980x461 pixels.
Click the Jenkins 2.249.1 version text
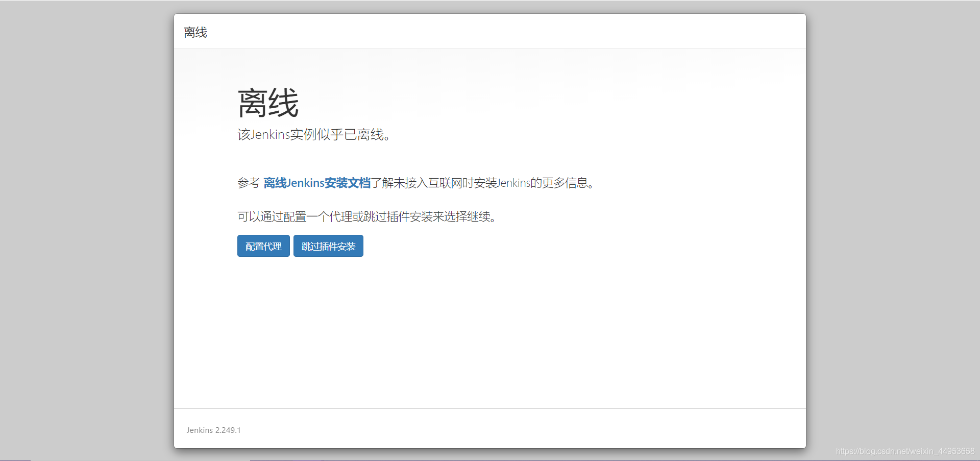click(213, 430)
